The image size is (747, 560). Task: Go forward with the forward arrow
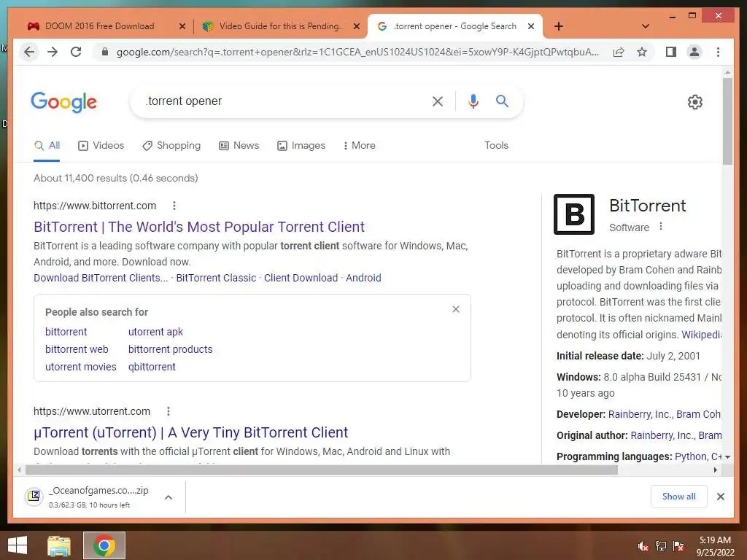(x=53, y=52)
